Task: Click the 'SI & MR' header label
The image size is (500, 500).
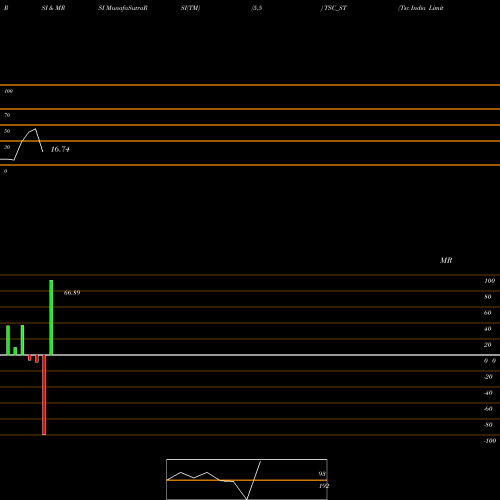Action: pyautogui.click(x=53, y=8)
